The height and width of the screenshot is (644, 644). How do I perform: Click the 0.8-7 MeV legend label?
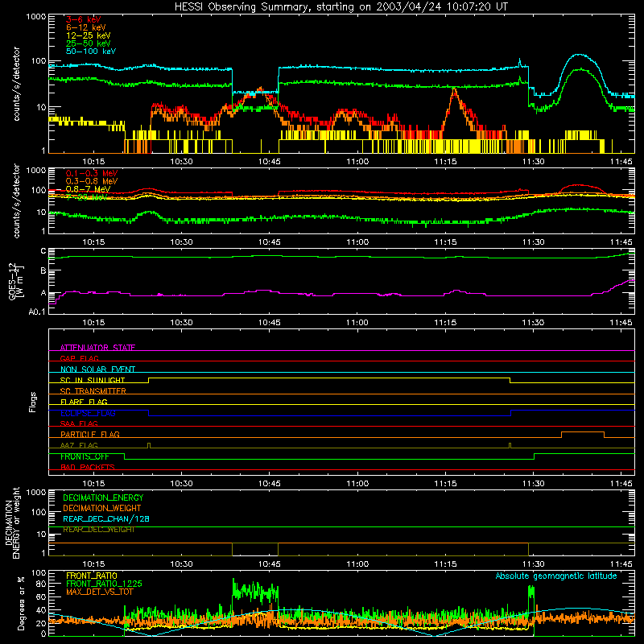pos(88,189)
